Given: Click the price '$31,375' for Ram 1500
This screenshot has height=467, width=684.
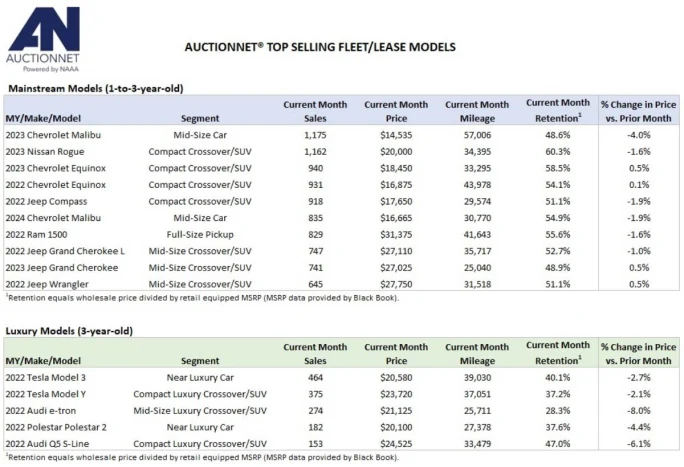Looking at the screenshot, I should coord(396,235).
